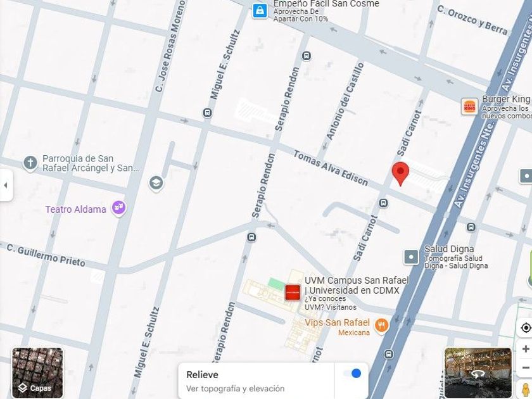
Task: Open the Capas layers thumbnail
Action: pos(37,373)
